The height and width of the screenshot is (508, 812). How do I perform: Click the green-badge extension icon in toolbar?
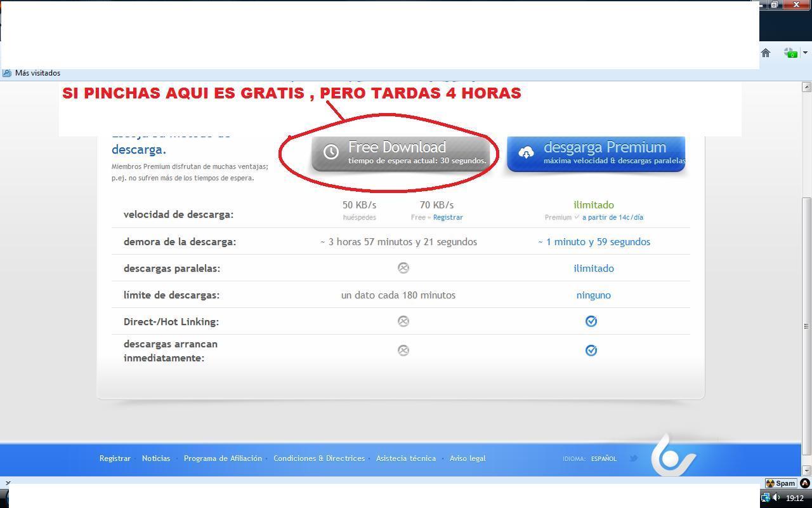(789, 53)
